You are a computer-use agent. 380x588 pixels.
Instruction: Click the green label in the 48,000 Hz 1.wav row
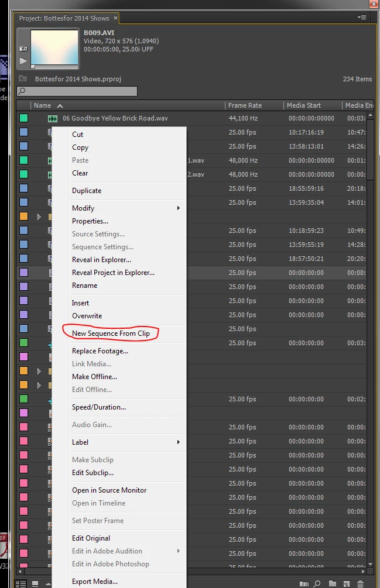(23, 160)
